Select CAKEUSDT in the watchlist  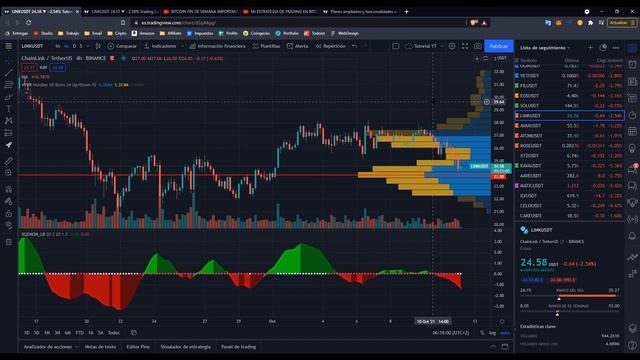pyautogui.click(x=569, y=216)
